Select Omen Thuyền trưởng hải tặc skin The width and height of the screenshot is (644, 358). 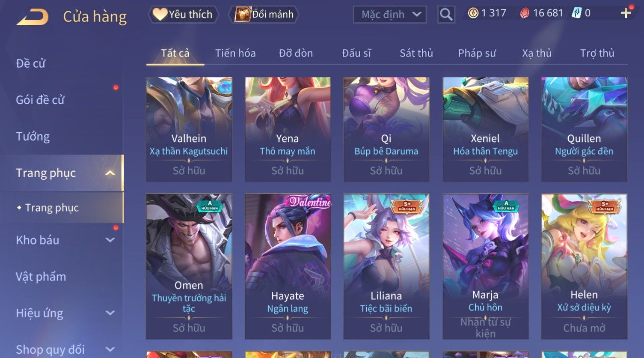189,266
